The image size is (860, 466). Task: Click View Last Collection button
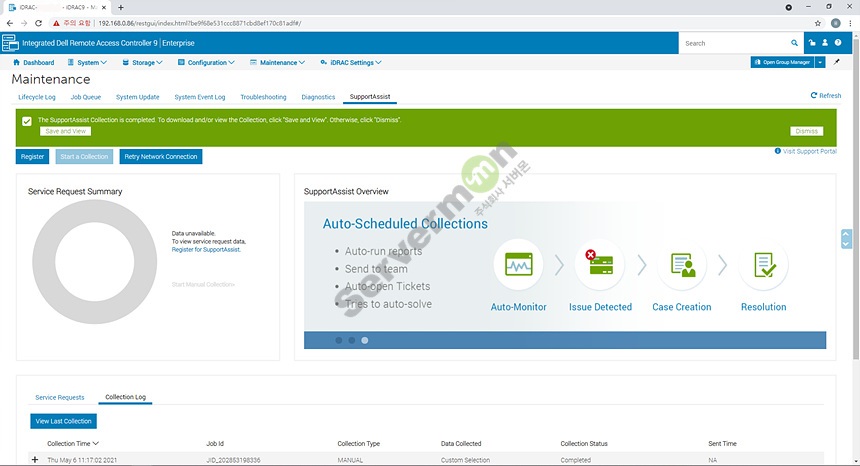pos(64,421)
